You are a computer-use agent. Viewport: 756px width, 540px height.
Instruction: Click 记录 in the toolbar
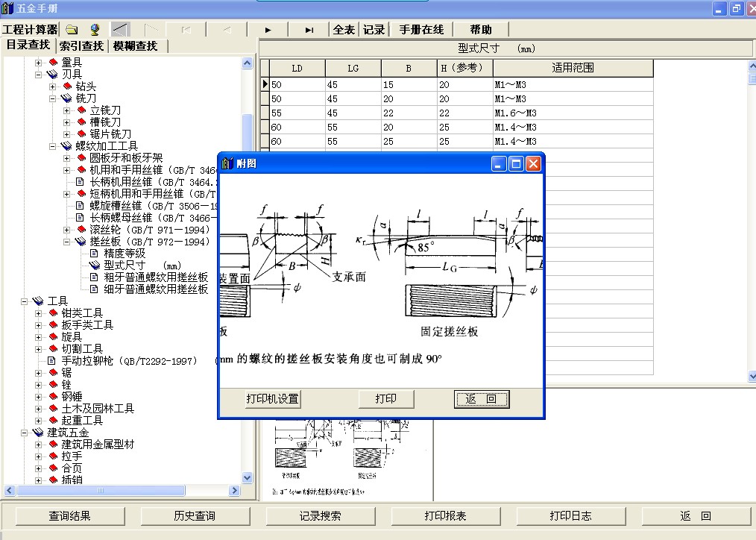pos(374,30)
